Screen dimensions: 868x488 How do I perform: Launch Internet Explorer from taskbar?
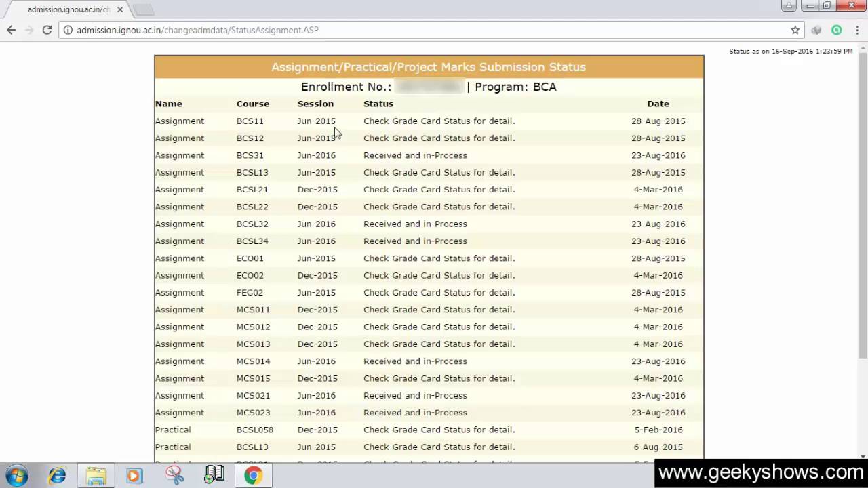(x=57, y=476)
